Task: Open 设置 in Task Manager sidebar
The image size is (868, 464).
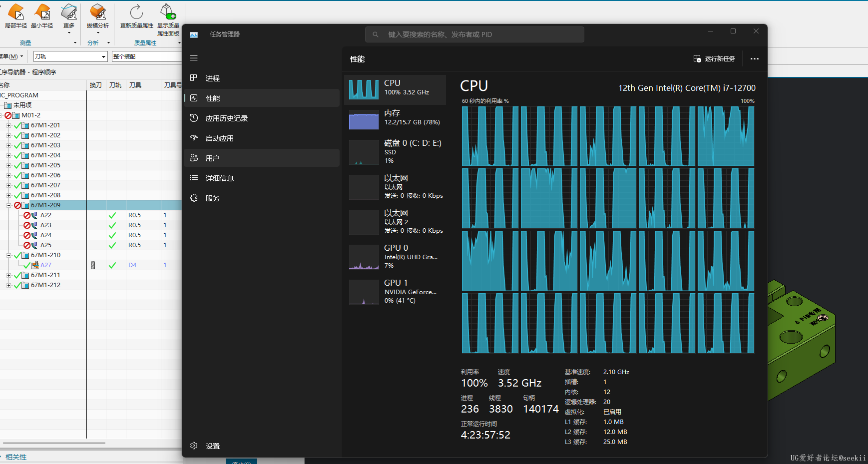Action: click(x=262, y=446)
